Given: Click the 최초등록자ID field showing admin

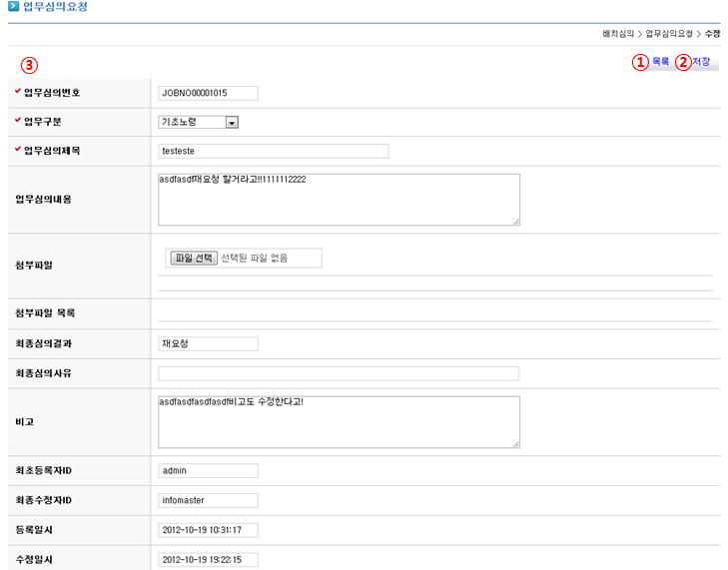Looking at the screenshot, I should 208,470.
